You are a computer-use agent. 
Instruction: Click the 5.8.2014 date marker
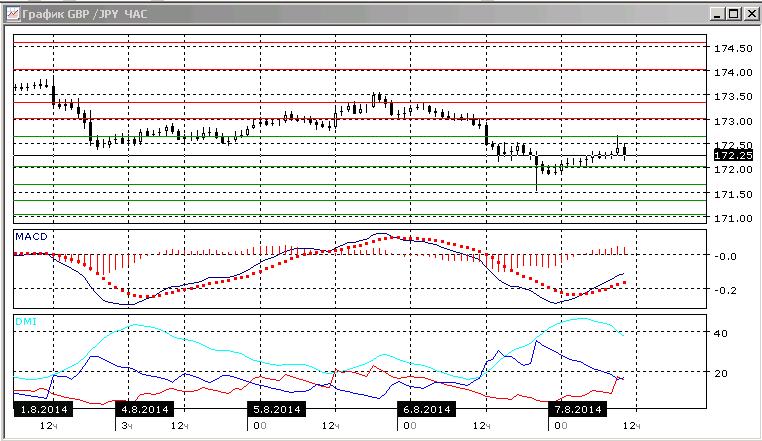pos(277,409)
